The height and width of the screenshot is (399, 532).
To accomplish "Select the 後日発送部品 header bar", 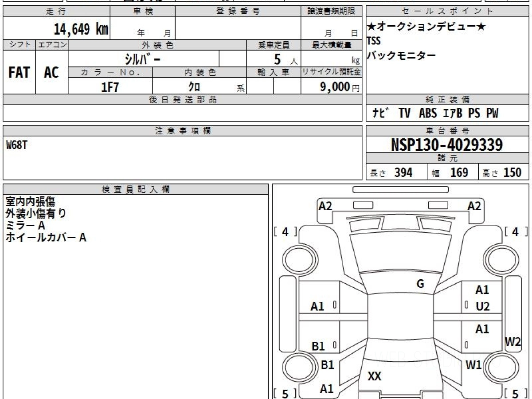I will 183,100.
